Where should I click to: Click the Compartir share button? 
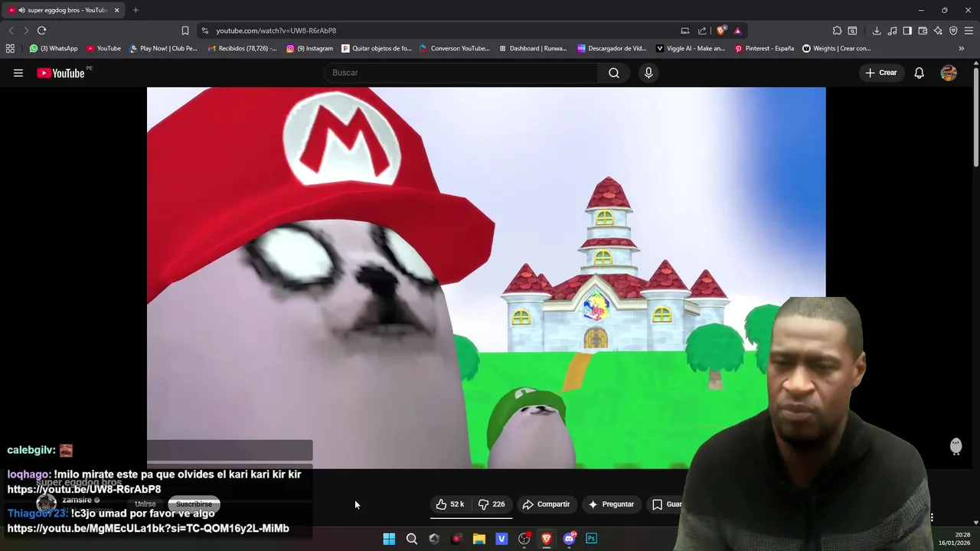pos(546,504)
